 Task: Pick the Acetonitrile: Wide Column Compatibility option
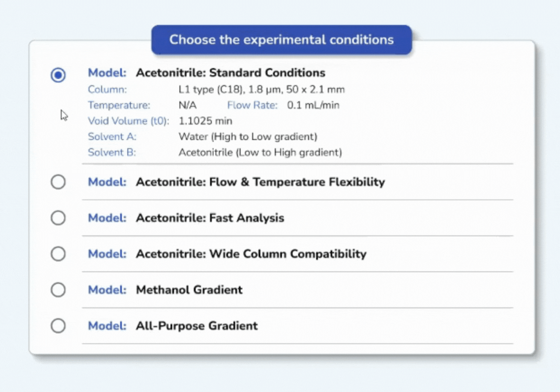tap(58, 253)
